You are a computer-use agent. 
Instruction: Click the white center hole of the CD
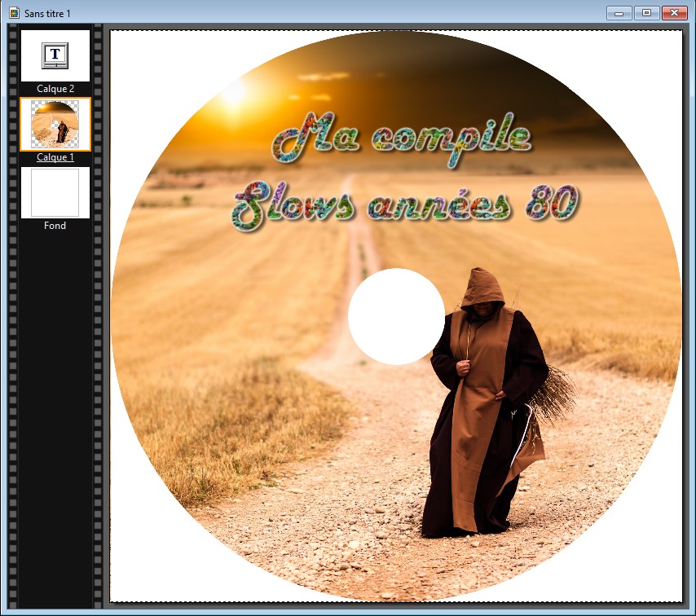396,316
